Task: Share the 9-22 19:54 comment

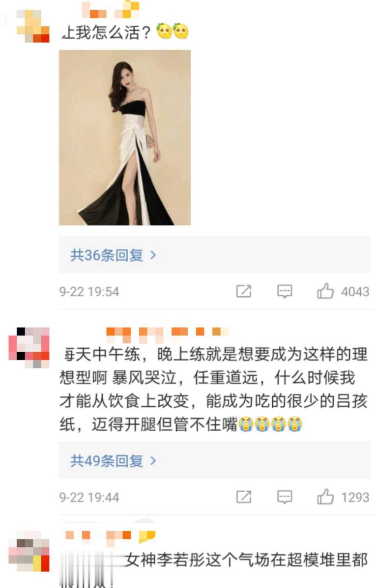Action: [x=244, y=291]
